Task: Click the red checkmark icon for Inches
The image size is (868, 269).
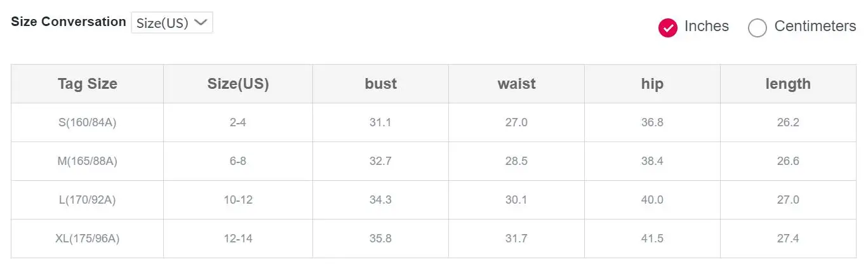Action: 668,27
